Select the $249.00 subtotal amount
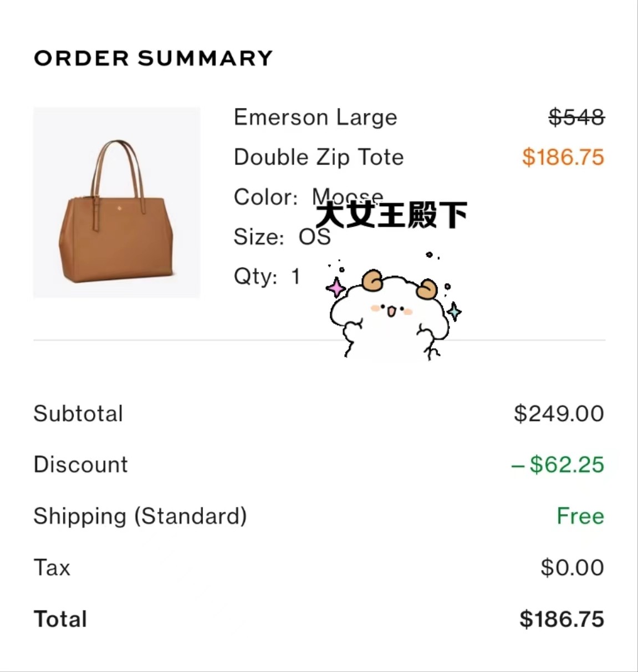This screenshot has width=638, height=672. tap(559, 413)
